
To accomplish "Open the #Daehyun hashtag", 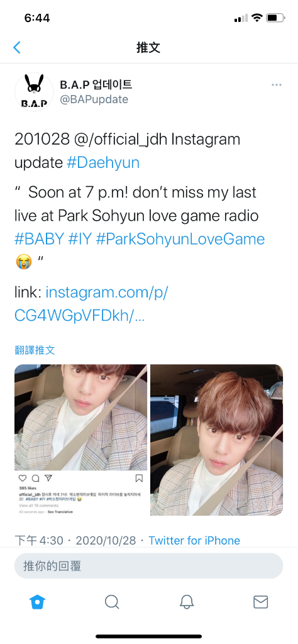I will coord(103,163).
